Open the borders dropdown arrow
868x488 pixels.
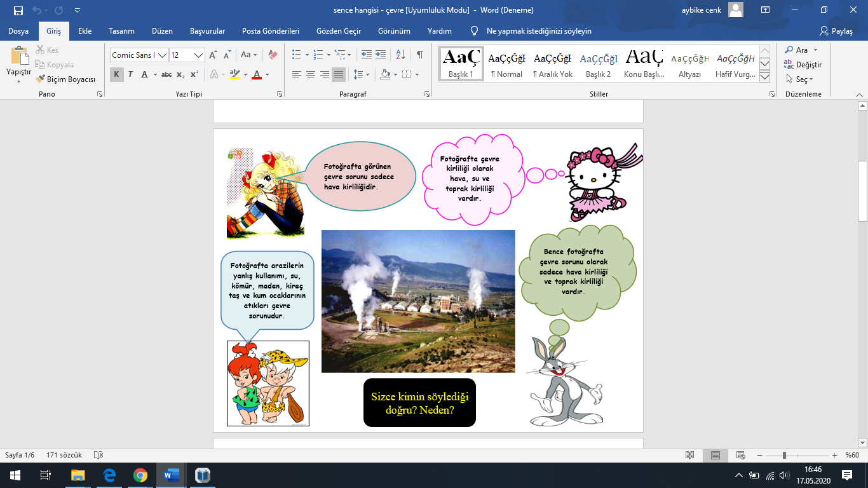(417, 75)
